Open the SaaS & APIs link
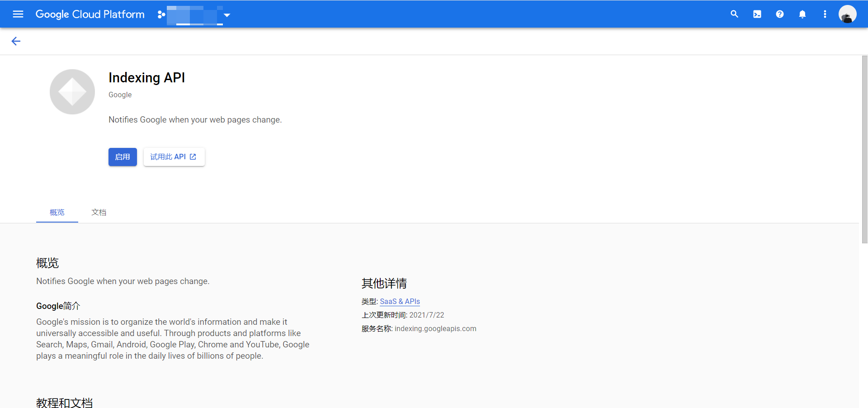Viewport: 868px width, 408px height. (x=400, y=301)
